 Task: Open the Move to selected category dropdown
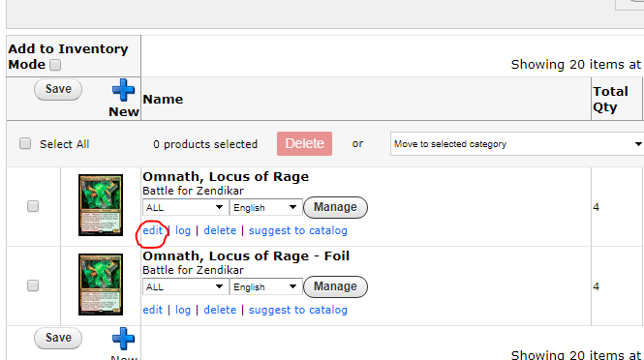pyautogui.click(x=517, y=144)
